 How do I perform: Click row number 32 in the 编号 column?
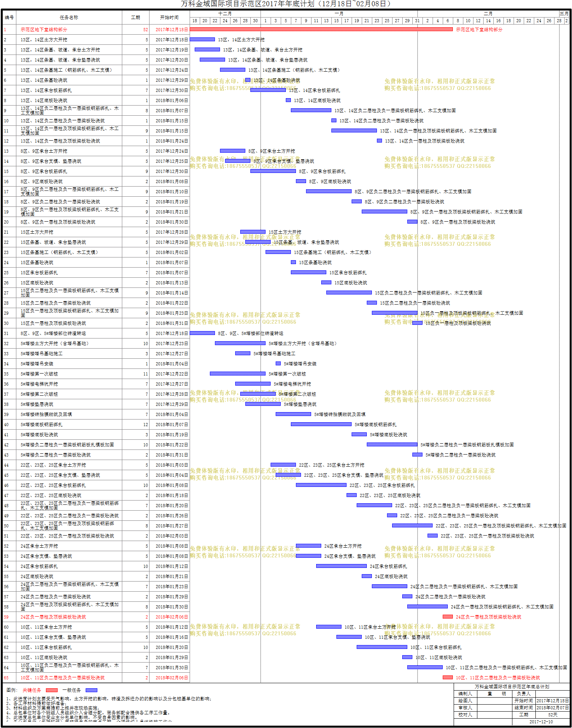(6, 344)
